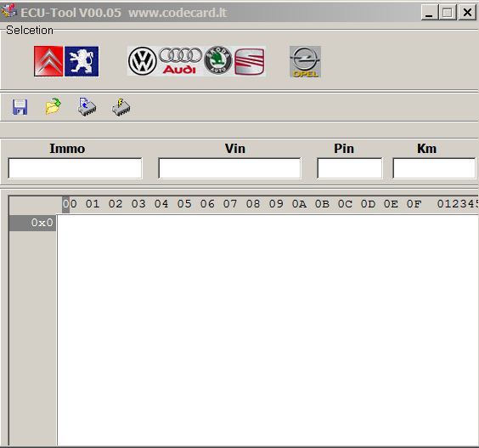Screen dimensions: 479x448
Task: Select the 0B column header in hex editor
Action: [322, 204]
